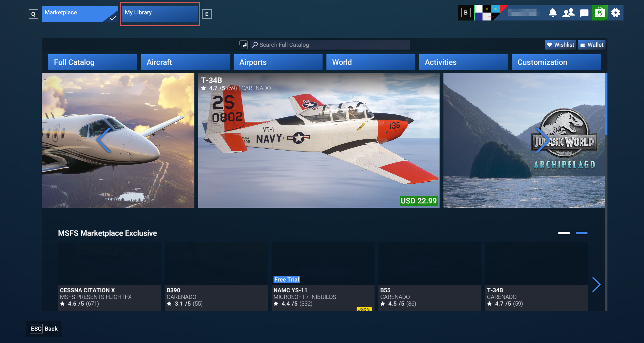Viewport: 644px width, 343px height.
Task: Click the Search Full Catalog field
Action: tap(330, 45)
